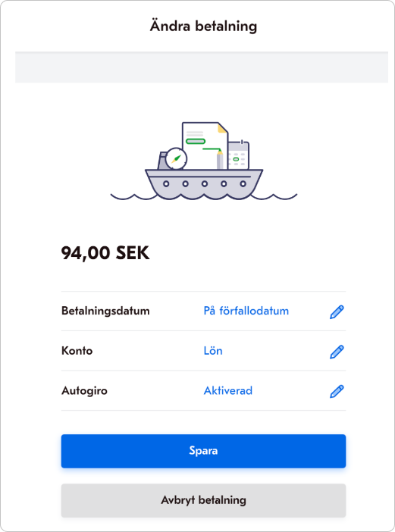This screenshot has width=395, height=532.
Task: Click the wave line under the ship
Action: 204,196
